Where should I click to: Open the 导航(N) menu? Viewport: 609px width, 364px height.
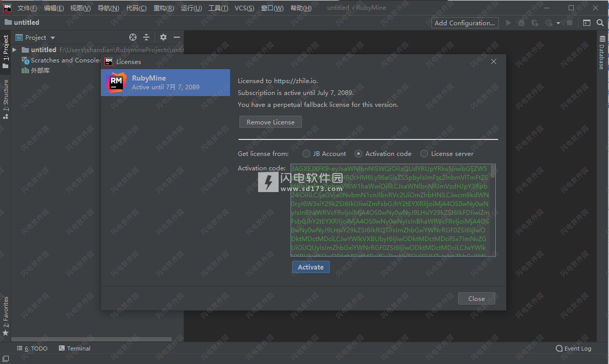tap(109, 8)
